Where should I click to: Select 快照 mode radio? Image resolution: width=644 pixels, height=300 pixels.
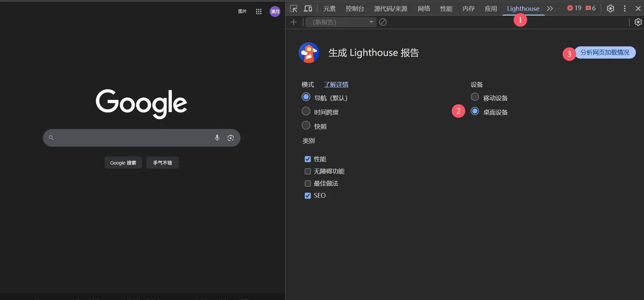pos(306,125)
